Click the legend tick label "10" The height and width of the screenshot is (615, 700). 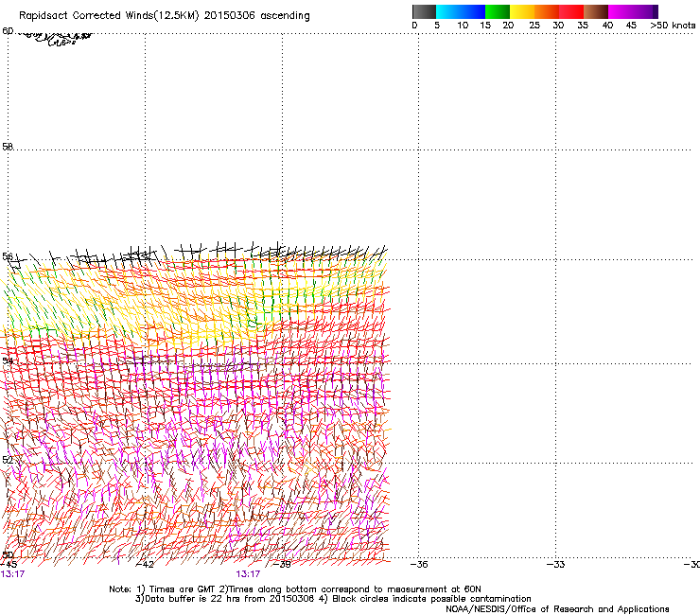tap(463, 26)
